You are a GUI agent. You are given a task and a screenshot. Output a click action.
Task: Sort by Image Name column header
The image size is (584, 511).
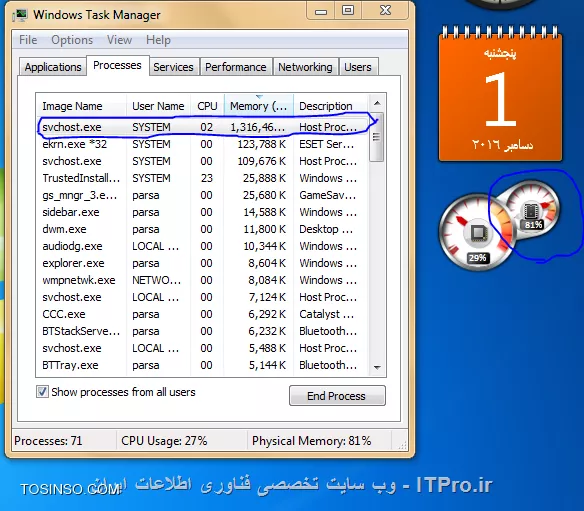click(x=81, y=106)
